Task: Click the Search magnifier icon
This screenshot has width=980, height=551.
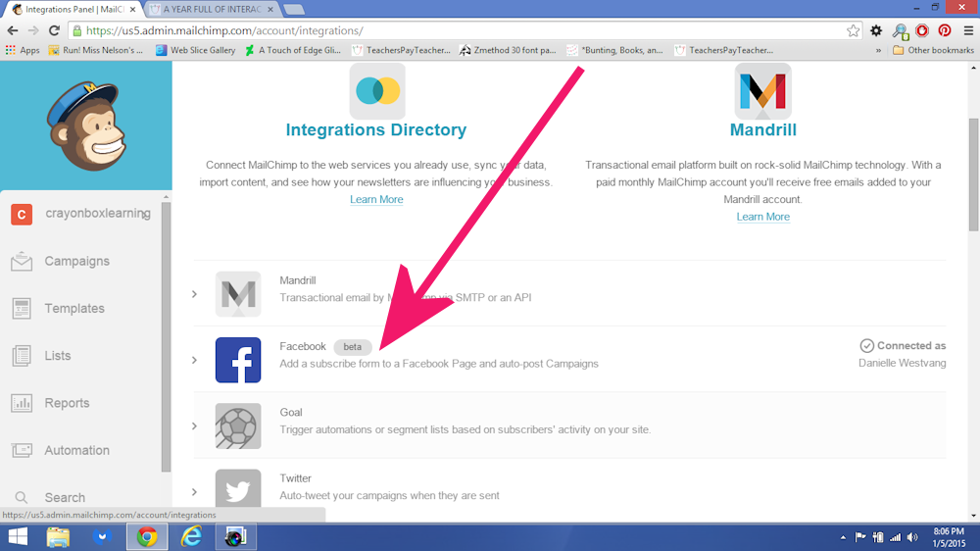Action: (22, 497)
